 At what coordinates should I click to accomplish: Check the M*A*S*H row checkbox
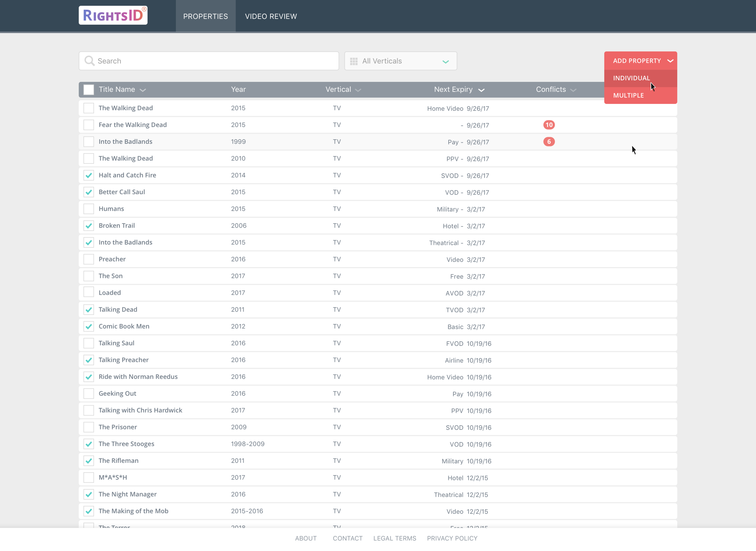click(x=88, y=477)
